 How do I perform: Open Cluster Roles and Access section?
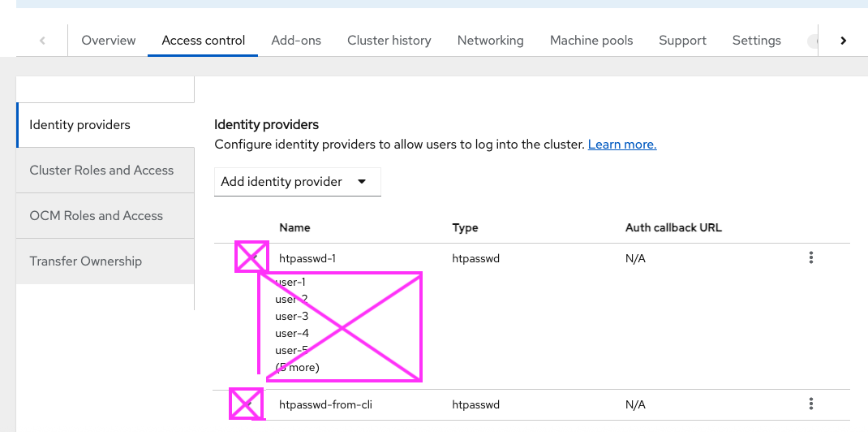click(101, 171)
